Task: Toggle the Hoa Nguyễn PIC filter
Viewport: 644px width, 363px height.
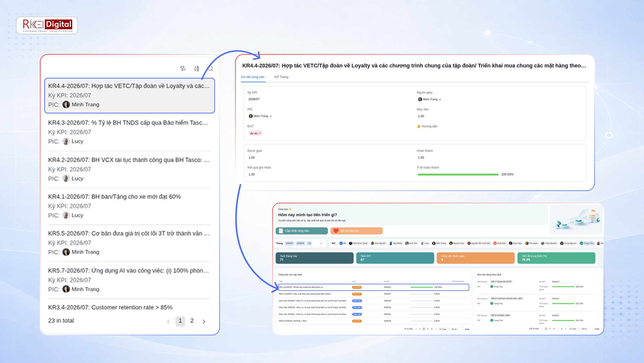Action: click(379, 243)
